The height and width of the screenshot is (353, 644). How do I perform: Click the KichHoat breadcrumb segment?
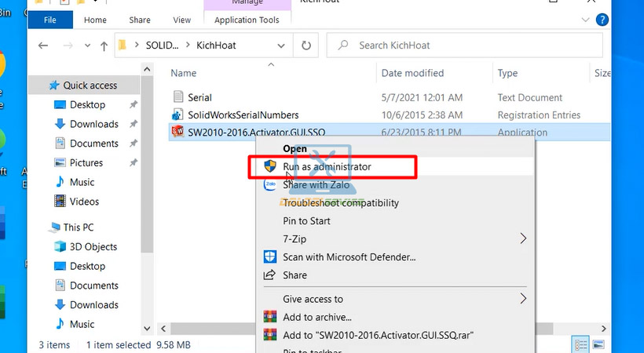point(216,45)
